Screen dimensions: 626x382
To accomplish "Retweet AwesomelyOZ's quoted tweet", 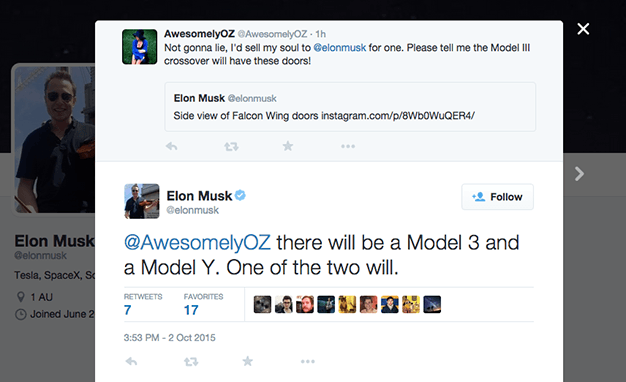I will pos(231,146).
